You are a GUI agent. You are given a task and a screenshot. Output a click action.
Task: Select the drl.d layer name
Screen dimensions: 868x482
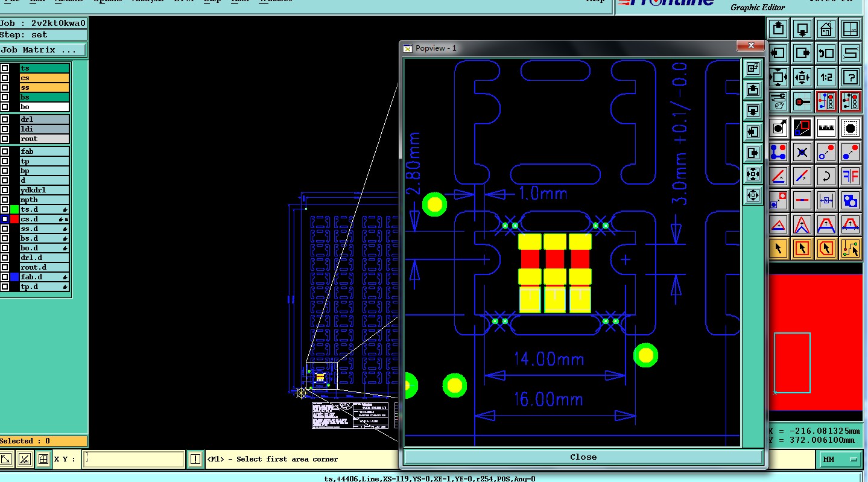pos(45,258)
